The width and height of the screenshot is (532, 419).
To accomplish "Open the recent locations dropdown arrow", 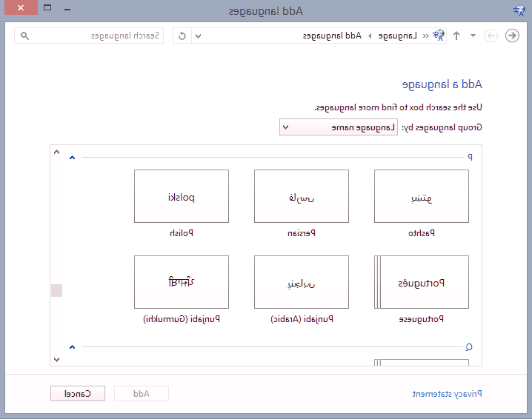I will [x=473, y=36].
